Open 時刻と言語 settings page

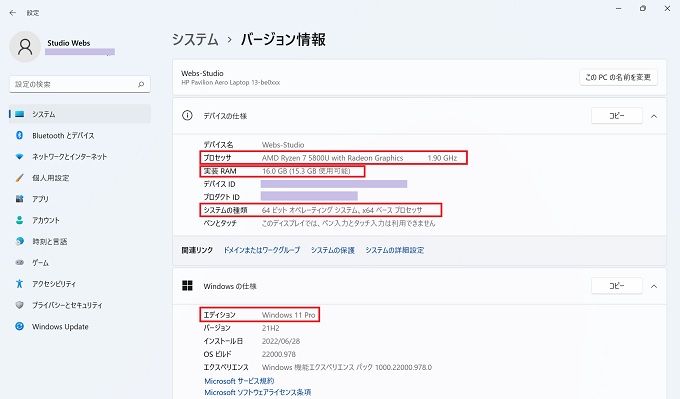tap(80, 241)
